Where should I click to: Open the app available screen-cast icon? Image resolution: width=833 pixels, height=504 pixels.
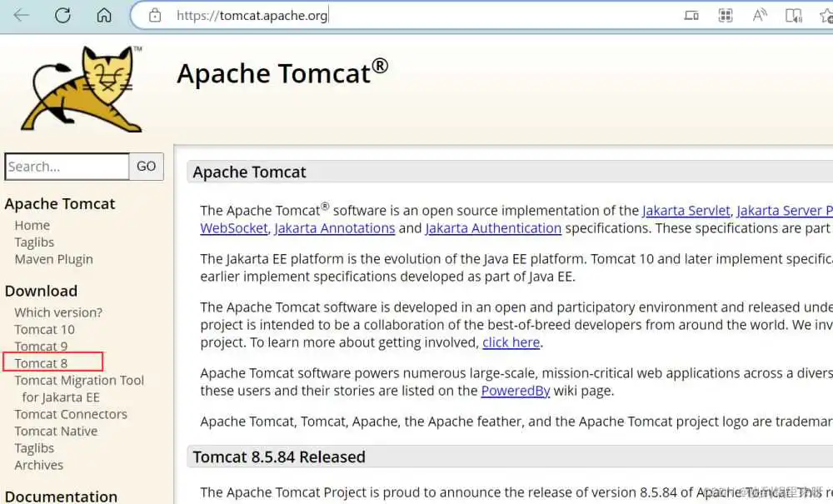pos(691,15)
